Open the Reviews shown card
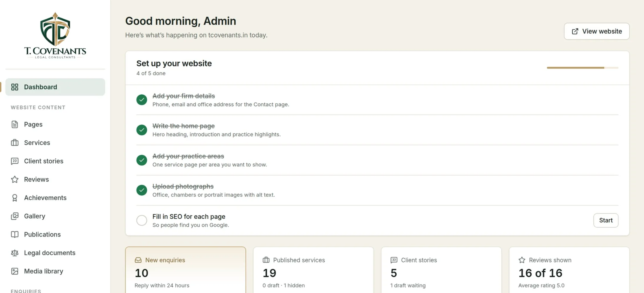The width and height of the screenshot is (644, 293). (569, 270)
